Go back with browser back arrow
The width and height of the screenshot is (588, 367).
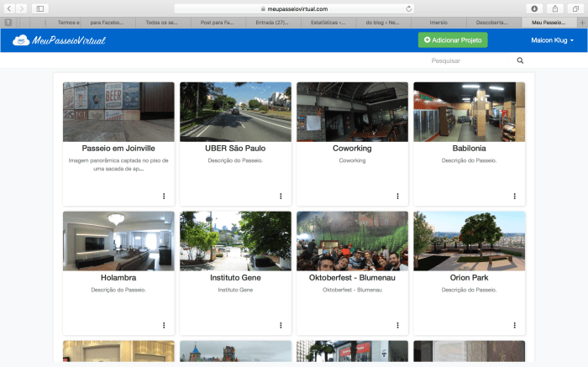(9, 8)
